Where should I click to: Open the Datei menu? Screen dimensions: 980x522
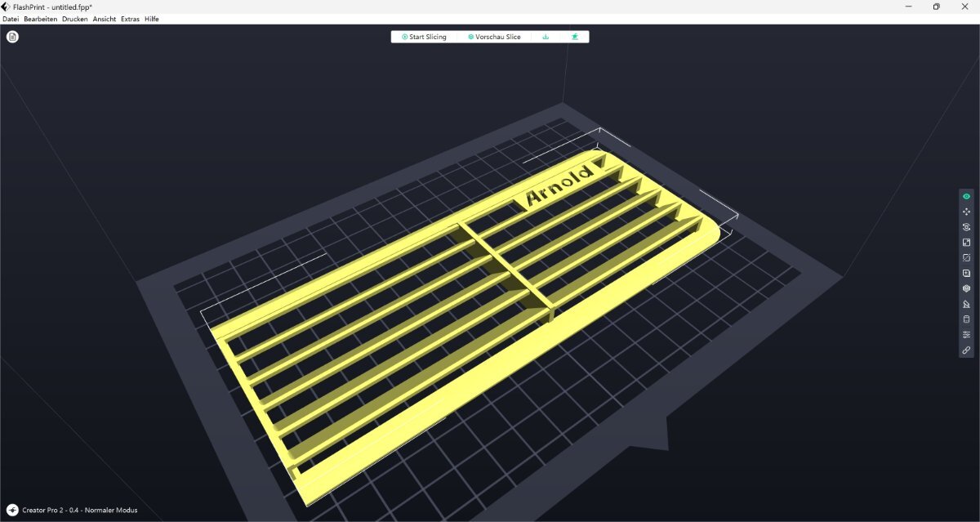pyautogui.click(x=11, y=19)
